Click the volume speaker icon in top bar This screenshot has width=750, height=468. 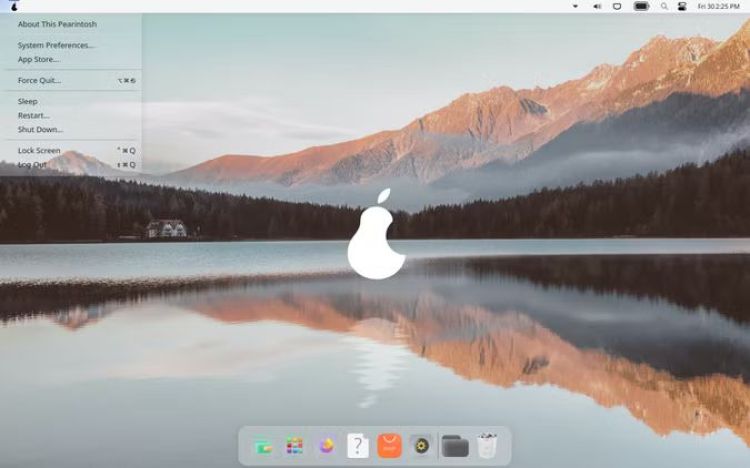pyautogui.click(x=597, y=6)
